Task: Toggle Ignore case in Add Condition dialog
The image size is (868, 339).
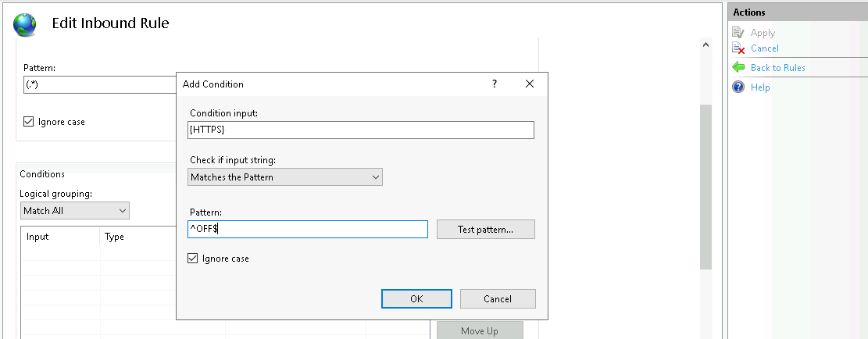Action: click(193, 259)
